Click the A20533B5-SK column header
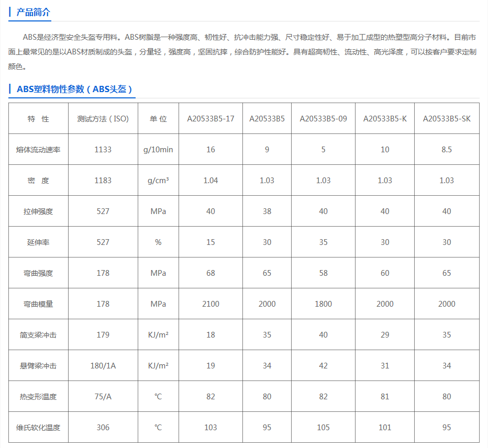 tap(447, 119)
